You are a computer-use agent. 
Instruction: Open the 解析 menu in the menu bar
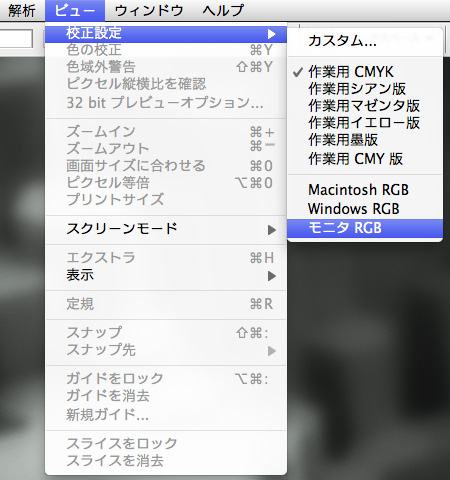tap(21, 10)
